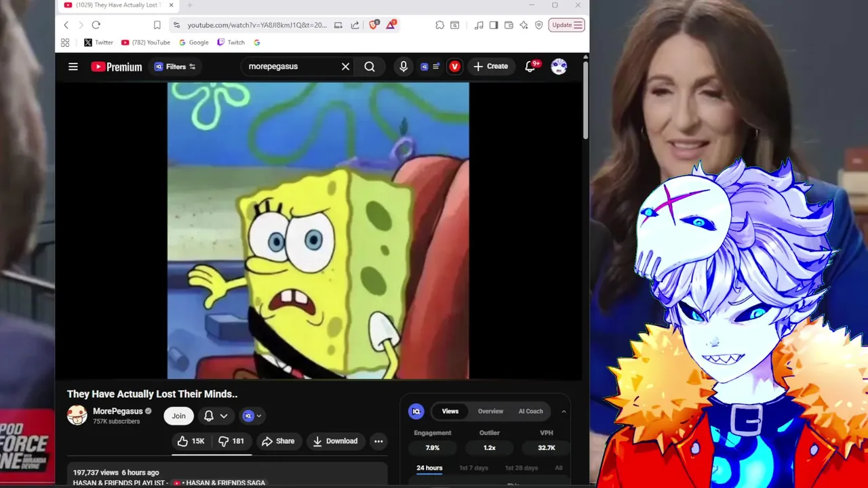Image resolution: width=868 pixels, height=488 pixels.
Task: Open Brave Shields lion icon
Action: (374, 25)
